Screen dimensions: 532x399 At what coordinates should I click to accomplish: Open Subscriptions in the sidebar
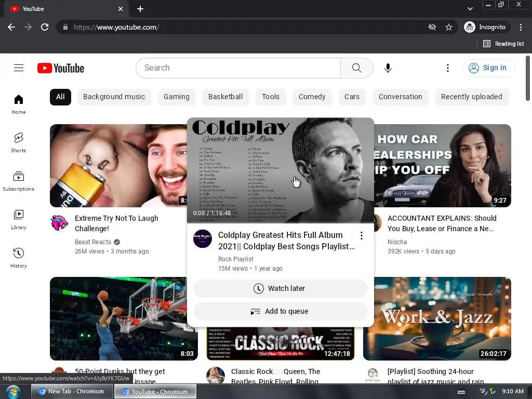(x=19, y=181)
